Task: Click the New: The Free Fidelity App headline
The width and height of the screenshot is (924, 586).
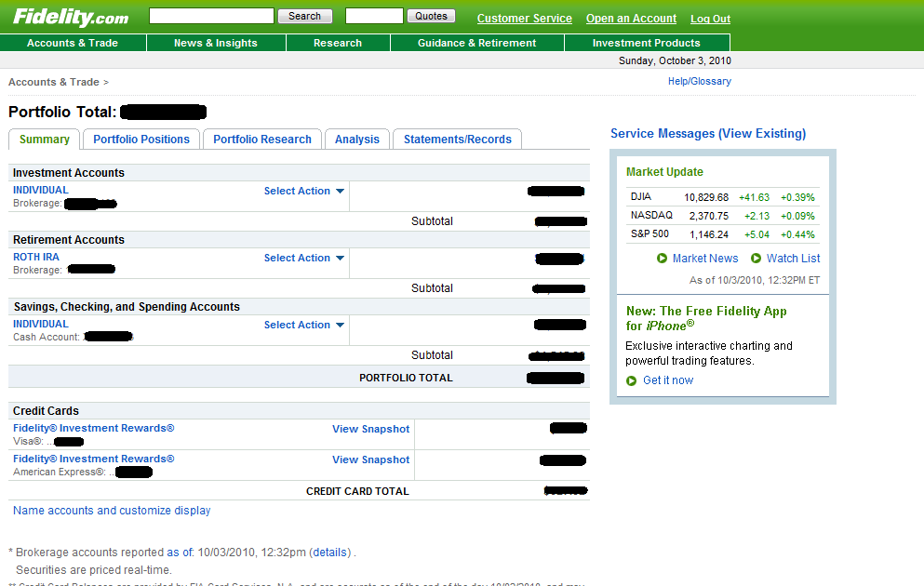Action: 706,318
